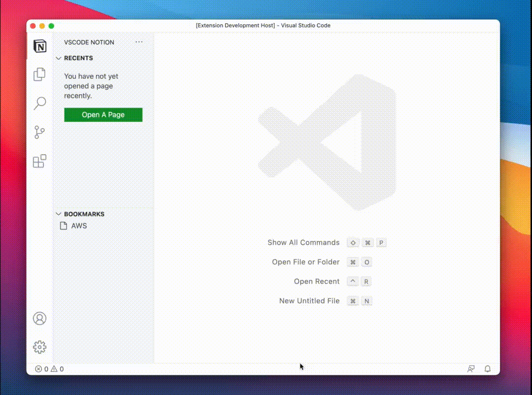Open VSCODE NOTION more actions ellipsis

point(139,42)
